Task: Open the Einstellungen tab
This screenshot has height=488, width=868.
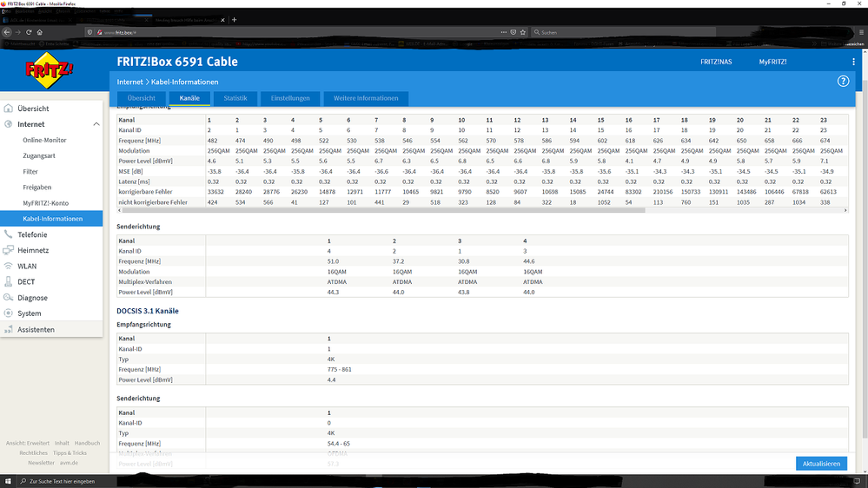Action: [290, 98]
